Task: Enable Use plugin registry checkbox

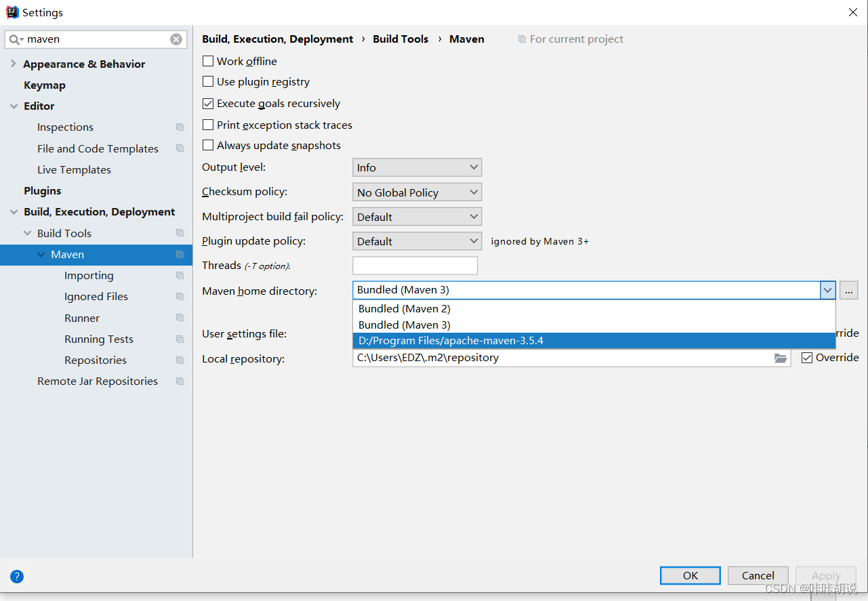Action: tap(208, 82)
